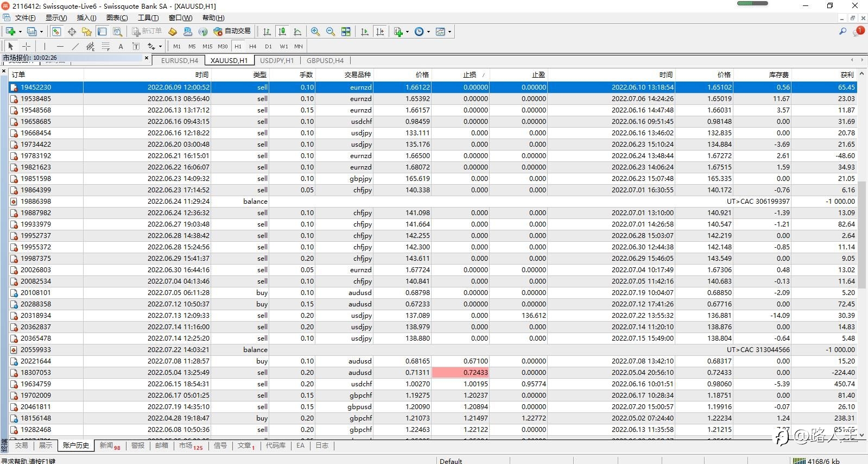Screen dimensions: 868x464
Task: Open the templates icon
Action: click(x=441, y=32)
